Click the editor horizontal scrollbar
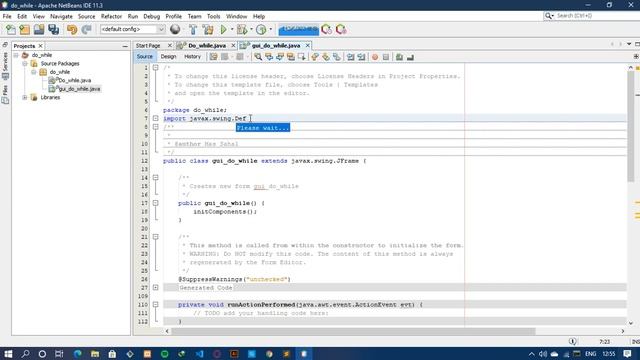Screen dimensions: 640x360 [353, 331]
